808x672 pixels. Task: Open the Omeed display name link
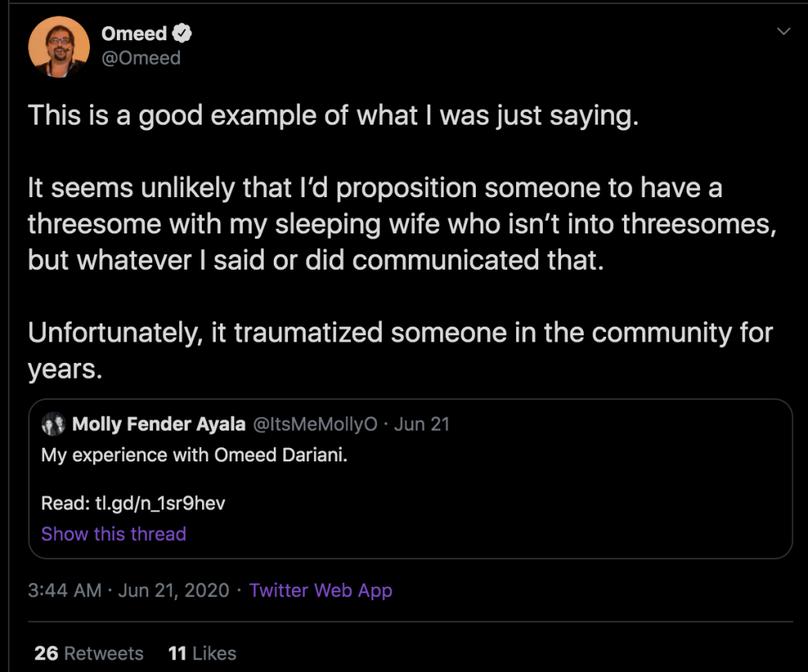pyautogui.click(x=133, y=34)
